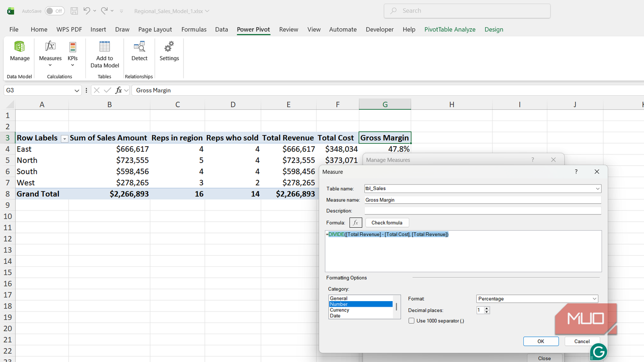Click OK in the Measure dialog

click(541, 341)
